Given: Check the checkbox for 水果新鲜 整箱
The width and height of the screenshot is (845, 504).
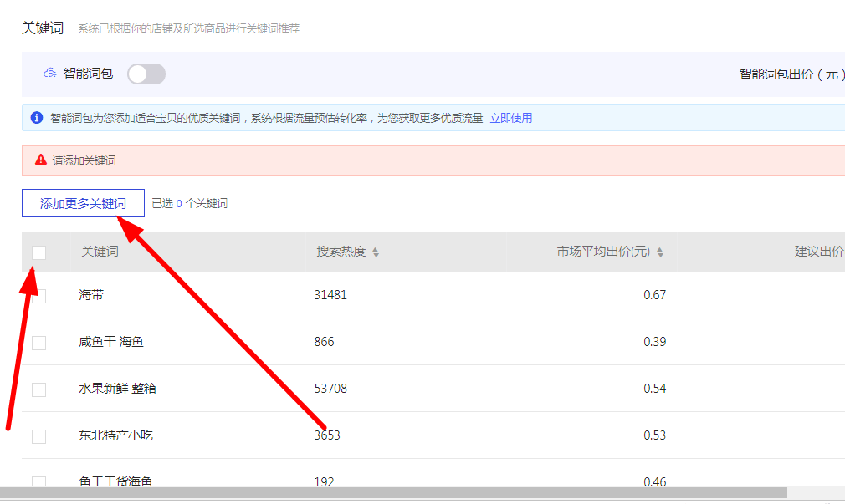Looking at the screenshot, I should 38,389.
